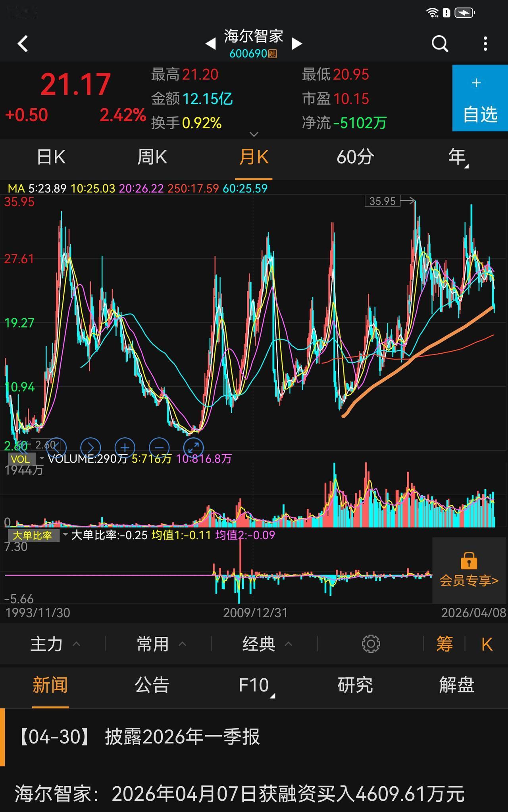Toggle the 筹 chip distribution view
The image size is (508, 812).
click(x=444, y=644)
